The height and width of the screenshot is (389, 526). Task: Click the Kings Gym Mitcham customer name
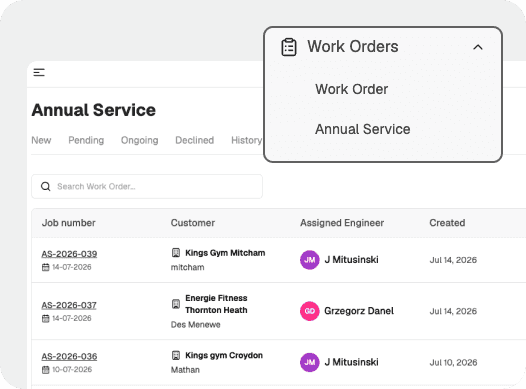[225, 253]
